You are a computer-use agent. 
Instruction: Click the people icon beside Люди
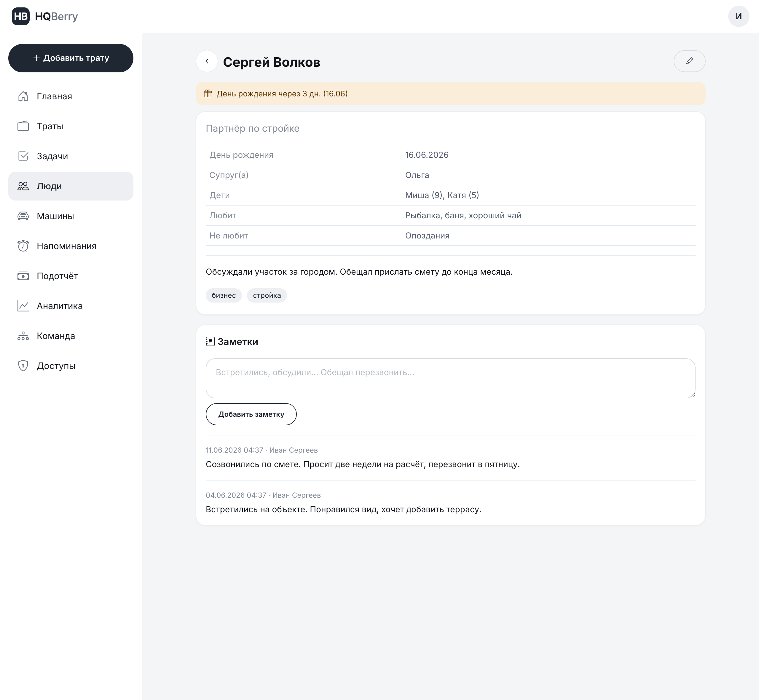coord(23,186)
